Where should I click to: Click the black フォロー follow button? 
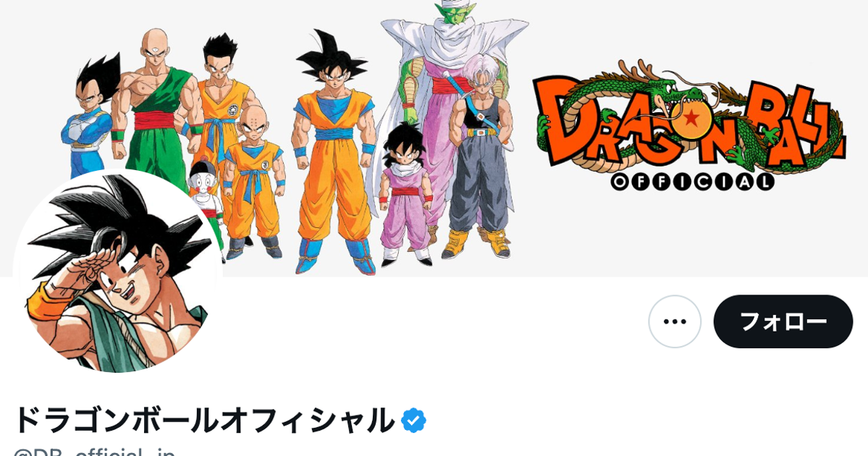tap(783, 321)
